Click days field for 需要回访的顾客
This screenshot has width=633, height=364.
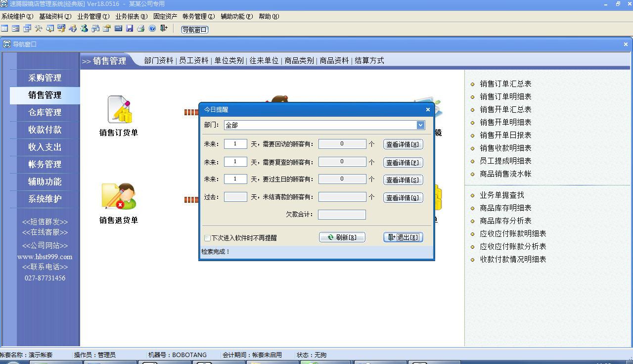(235, 144)
